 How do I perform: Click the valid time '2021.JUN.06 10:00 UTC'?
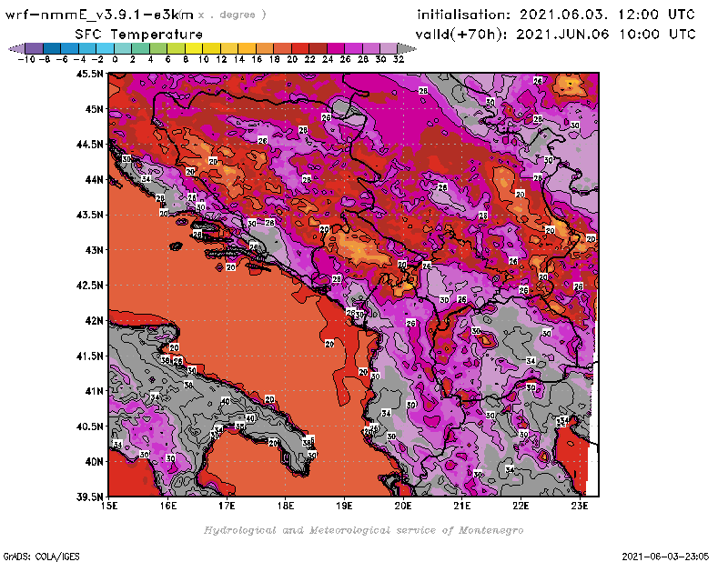coord(606,34)
